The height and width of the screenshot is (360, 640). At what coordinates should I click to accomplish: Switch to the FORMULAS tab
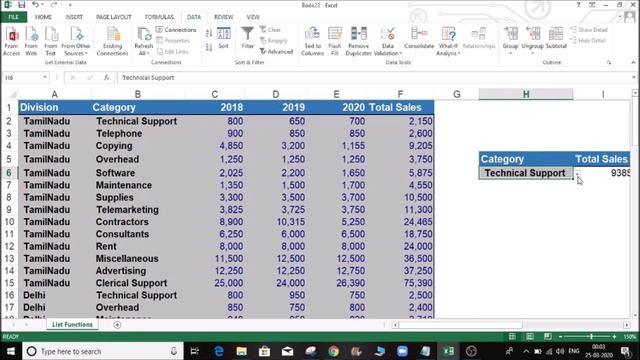(x=159, y=17)
